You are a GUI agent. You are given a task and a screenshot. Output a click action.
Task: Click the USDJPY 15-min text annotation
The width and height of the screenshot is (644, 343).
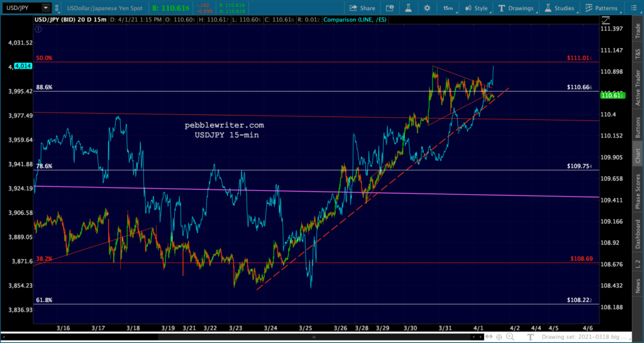[x=226, y=134]
